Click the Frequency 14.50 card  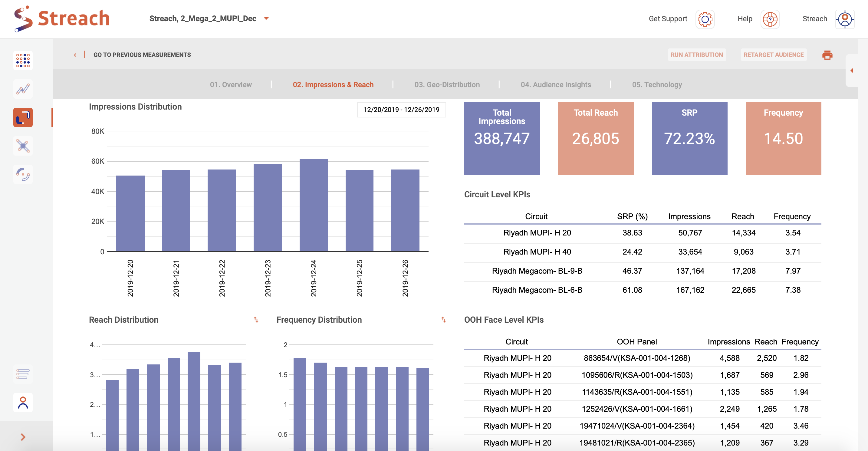click(x=783, y=139)
